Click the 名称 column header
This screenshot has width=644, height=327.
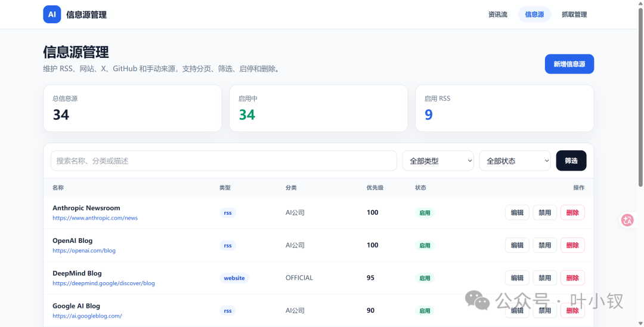(58, 187)
